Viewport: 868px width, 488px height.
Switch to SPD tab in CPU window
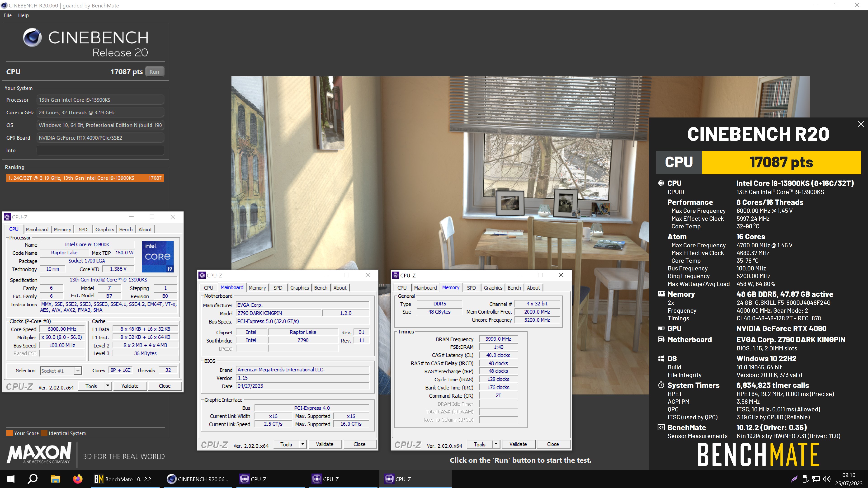[83, 229]
